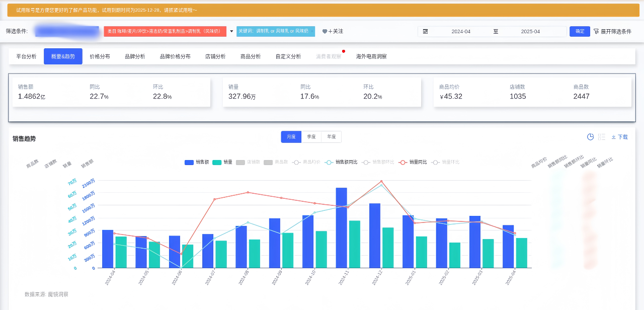The image size is (644, 310).
Task: Click the 数据来源 footer text
Action: click(46, 294)
